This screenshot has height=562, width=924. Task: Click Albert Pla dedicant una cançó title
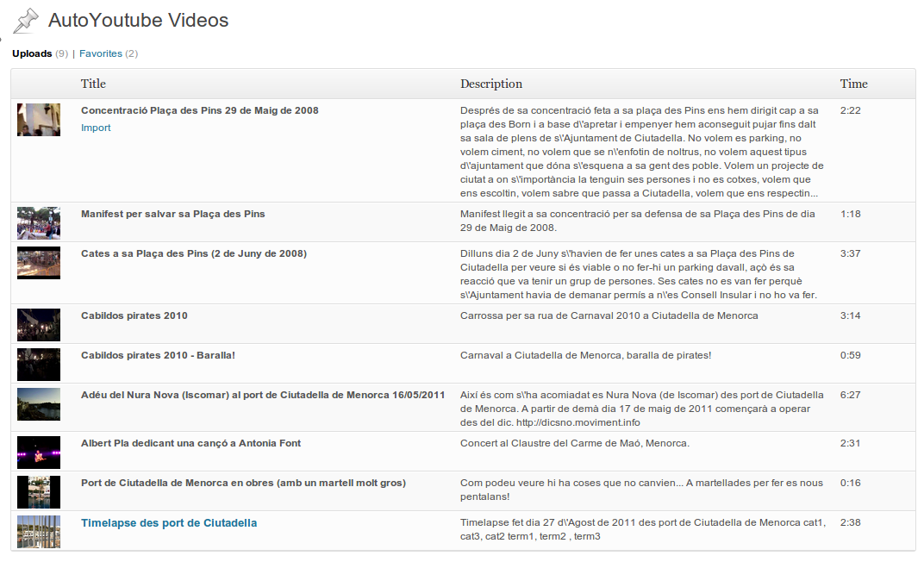(191, 443)
